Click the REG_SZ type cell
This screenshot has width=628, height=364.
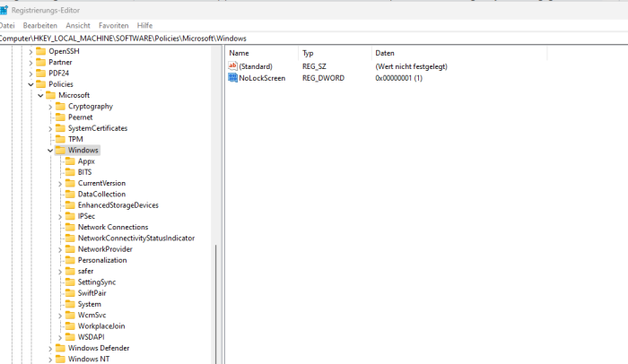pos(314,66)
